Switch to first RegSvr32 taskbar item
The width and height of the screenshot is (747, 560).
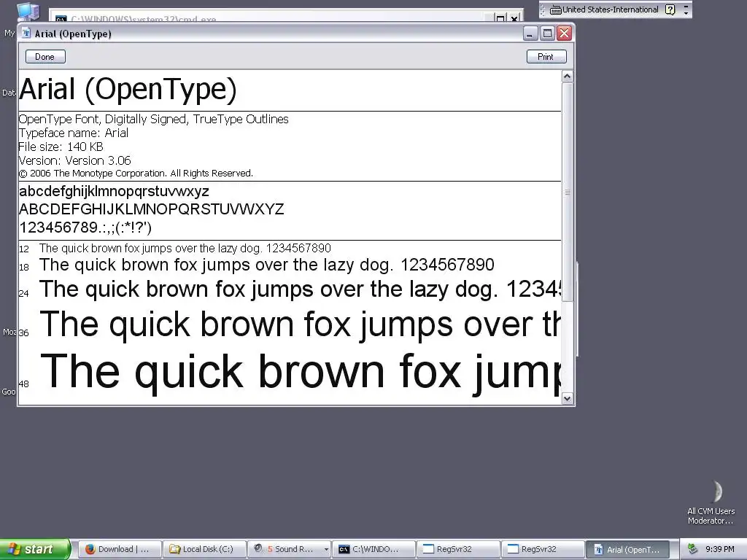pos(458,549)
